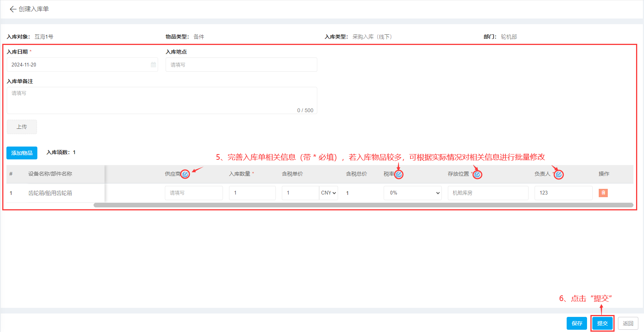644x332 pixels.
Task: Click the 添加物品 button
Action: (x=22, y=153)
